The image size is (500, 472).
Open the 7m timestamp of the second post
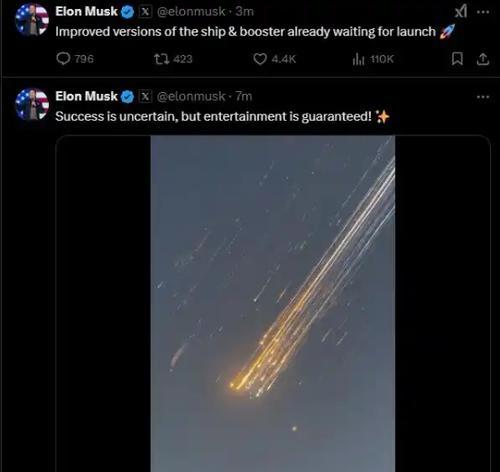tap(244, 96)
